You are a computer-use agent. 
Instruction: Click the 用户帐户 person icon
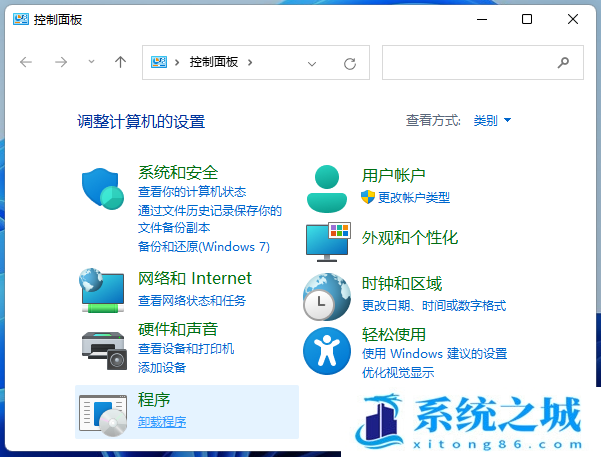[x=327, y=188]
